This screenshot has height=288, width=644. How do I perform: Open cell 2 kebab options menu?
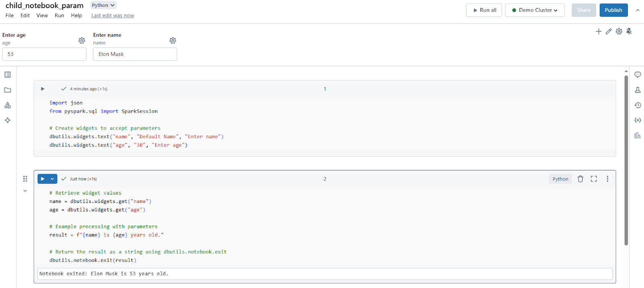(x=607, y=179)
